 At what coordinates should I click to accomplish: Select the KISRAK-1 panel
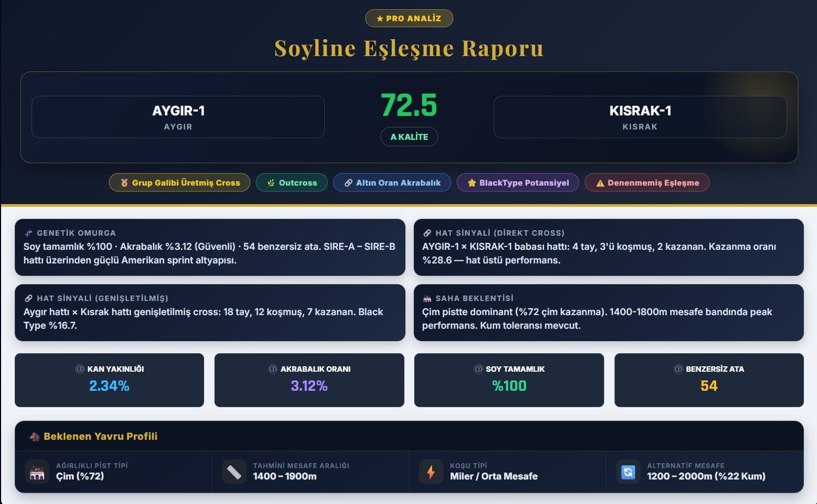pyautogui.click(x=640, y=117)
